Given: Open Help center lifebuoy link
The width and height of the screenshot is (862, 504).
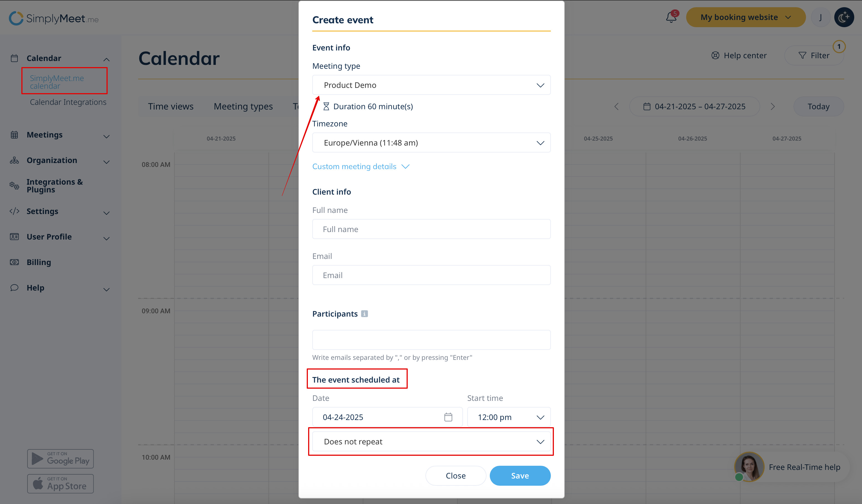Looking at the screenshot, I should 739,55.
